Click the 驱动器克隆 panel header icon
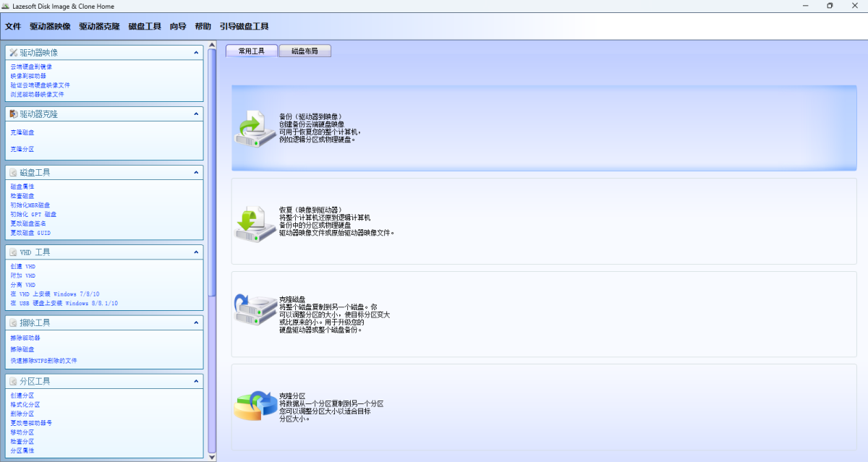The image size is (868, 462). click(13, 114)
